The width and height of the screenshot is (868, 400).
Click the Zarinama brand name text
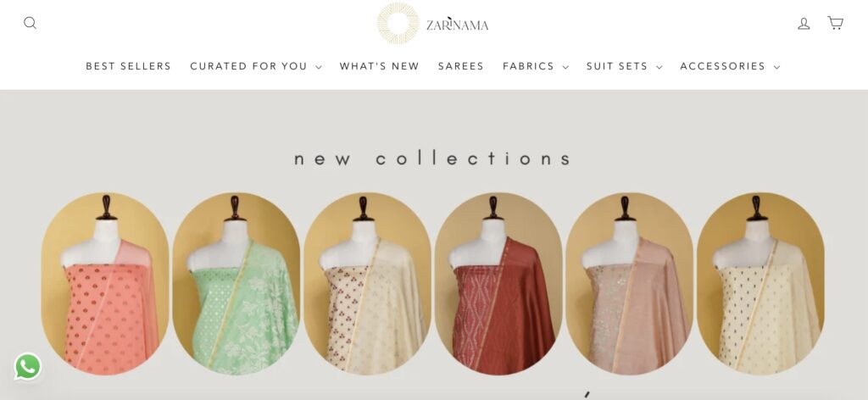457,25
